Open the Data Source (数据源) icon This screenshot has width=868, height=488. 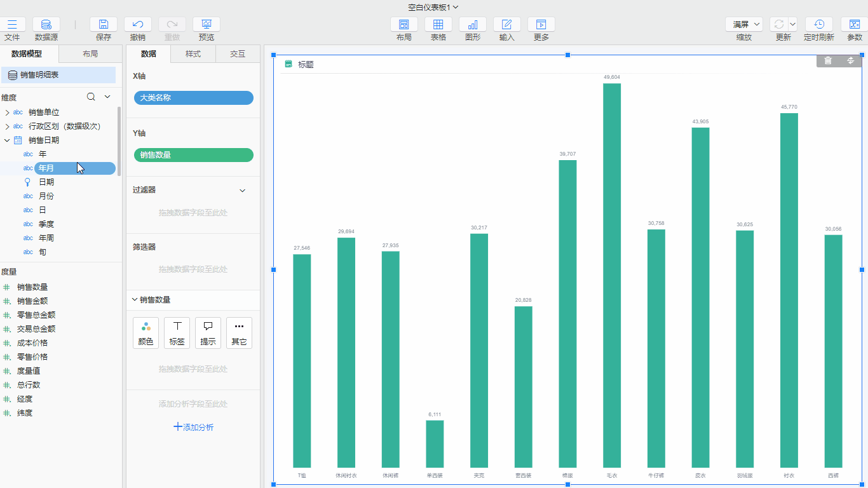(46, 25)
